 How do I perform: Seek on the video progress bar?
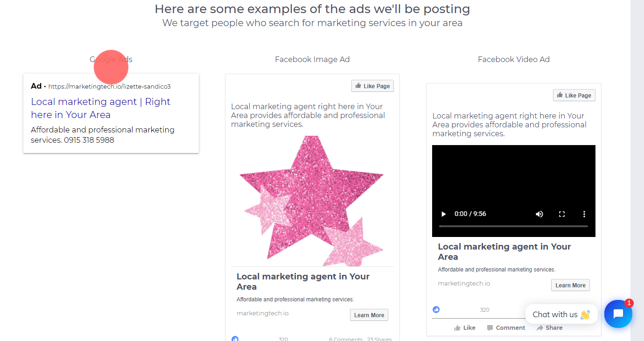click(x=513, y=226)
